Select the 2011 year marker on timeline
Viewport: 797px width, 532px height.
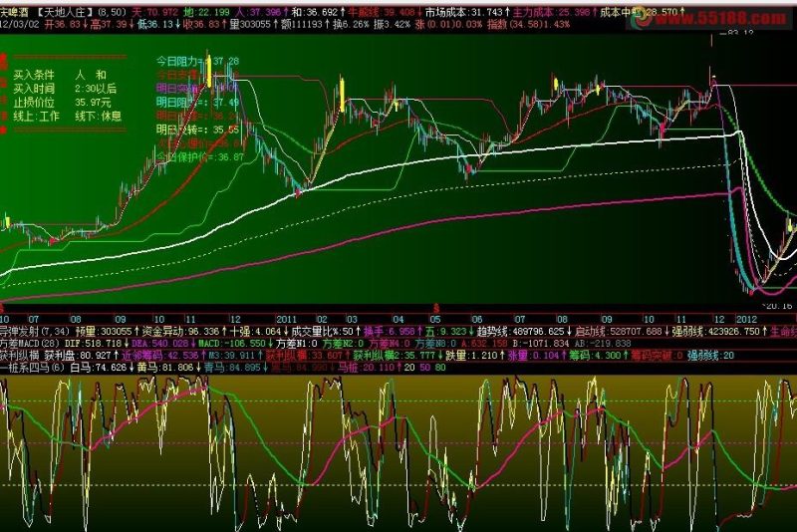point(286,320)
